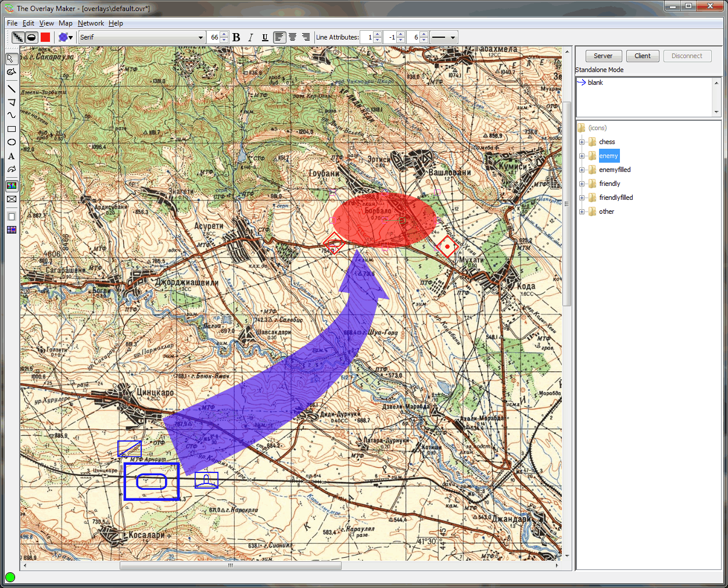The image size is (728, 588).
Task: Select the red ellipse on the map
Action: point(385,220)
